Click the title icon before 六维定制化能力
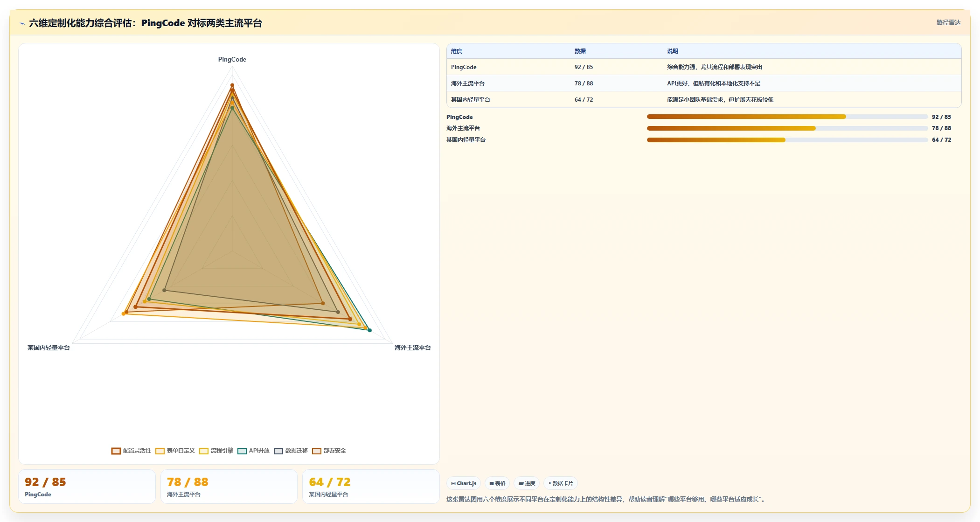The image size is (980, 522). coord(22,23)
